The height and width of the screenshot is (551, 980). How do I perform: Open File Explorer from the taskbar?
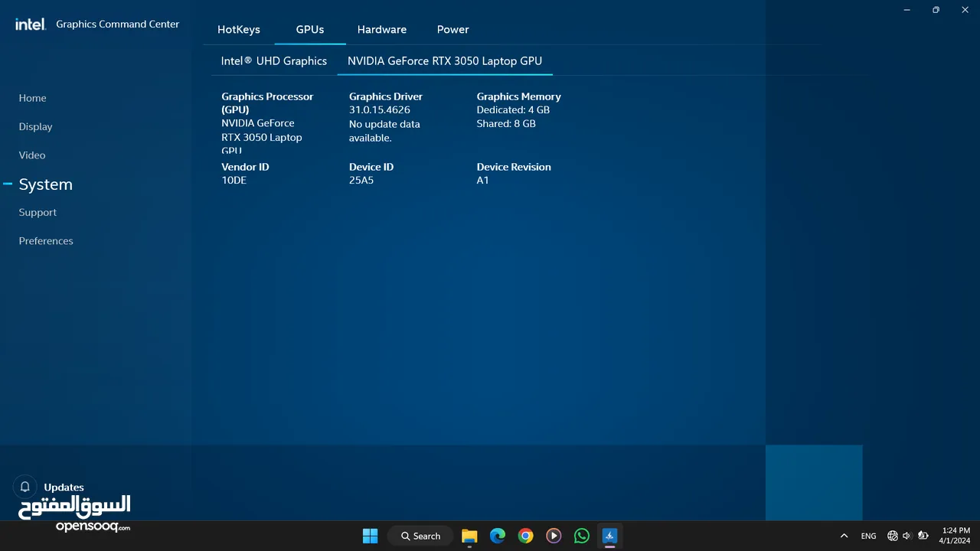(469, 536)
